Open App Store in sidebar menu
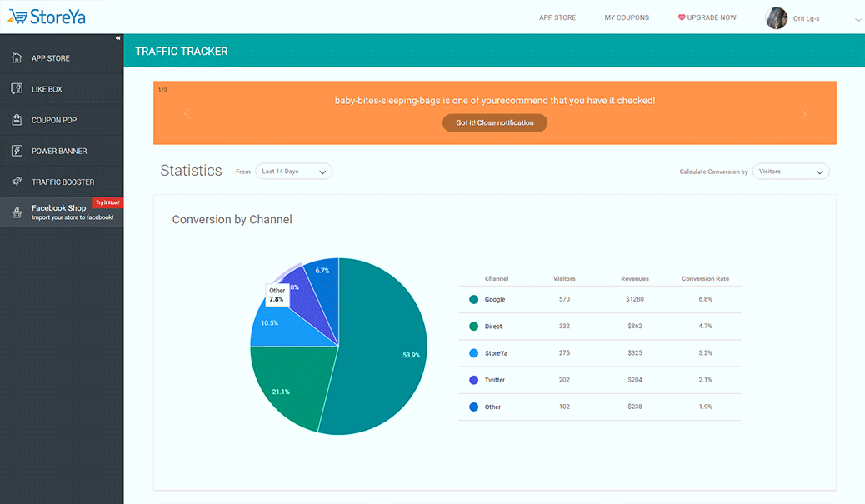865x504 pixels. (x=62, y=58)
